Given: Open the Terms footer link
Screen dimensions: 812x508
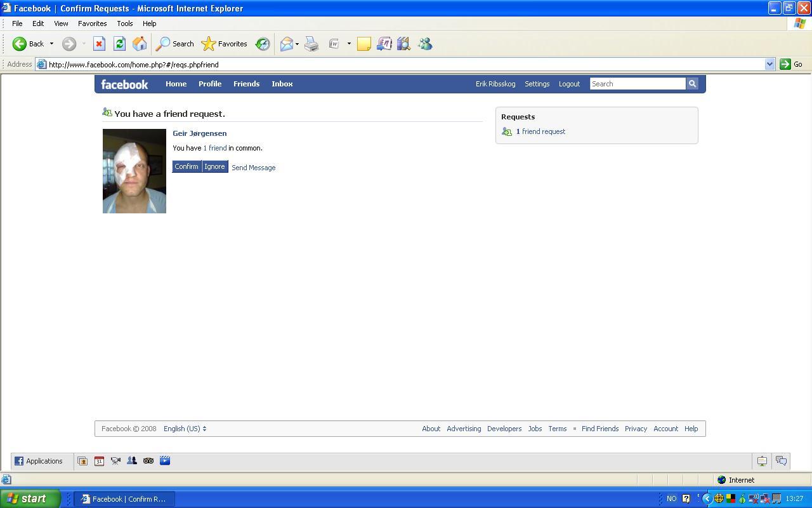Looking at the screenshot, I should (x=557, y=429).
